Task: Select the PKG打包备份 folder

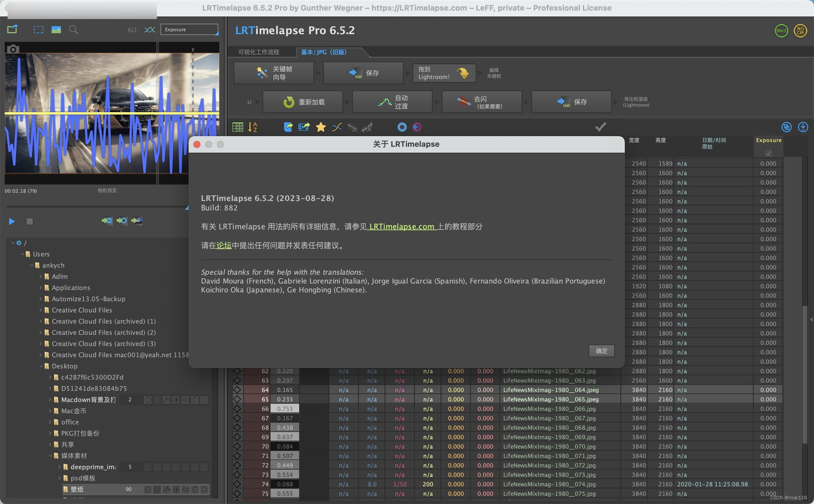Action: [80, 433]
